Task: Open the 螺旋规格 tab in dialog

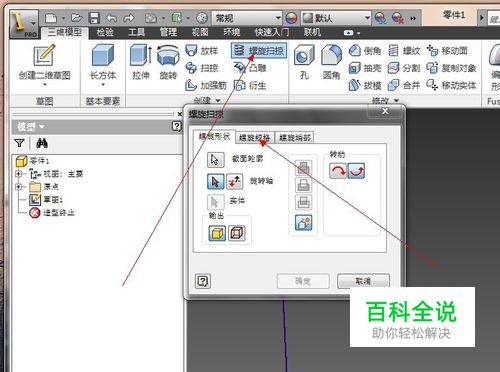Action: pyautogui.click(x=255, y=137)
